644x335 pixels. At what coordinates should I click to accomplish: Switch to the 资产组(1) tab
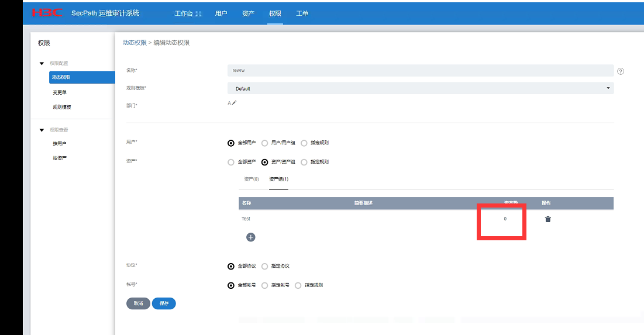(279, 179)
